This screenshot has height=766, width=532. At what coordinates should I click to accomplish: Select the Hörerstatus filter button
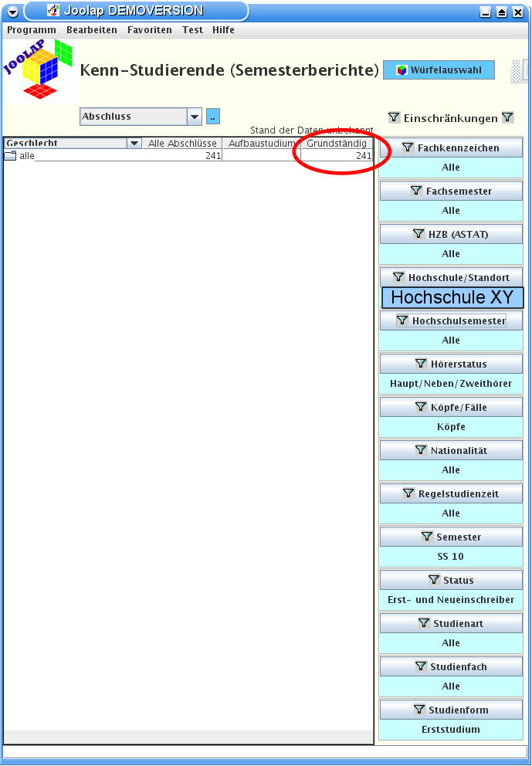451,364
